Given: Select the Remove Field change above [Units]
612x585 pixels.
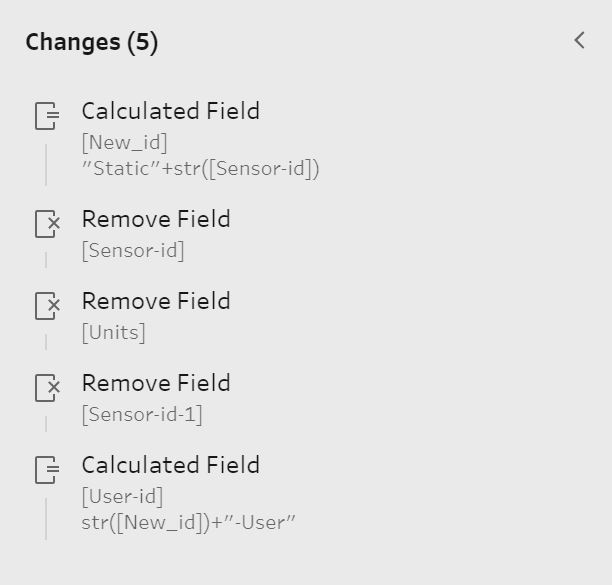Looking at the screenshot, I should tap(156, 301).
